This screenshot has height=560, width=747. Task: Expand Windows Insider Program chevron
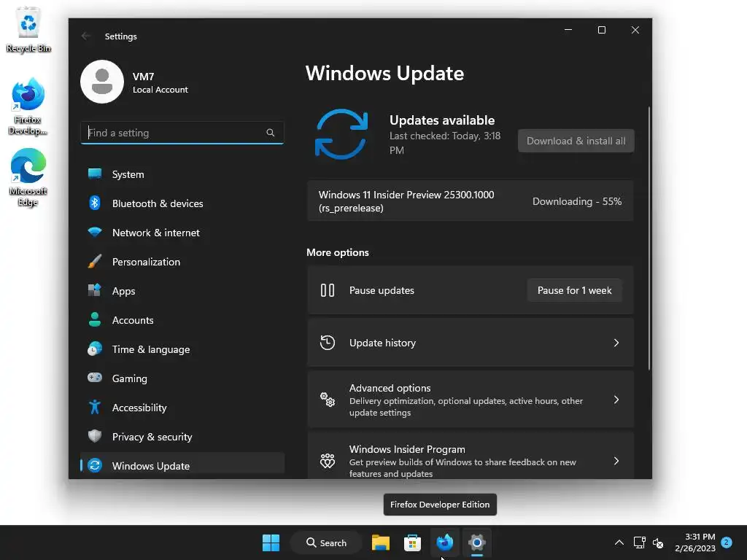[616, 461]
